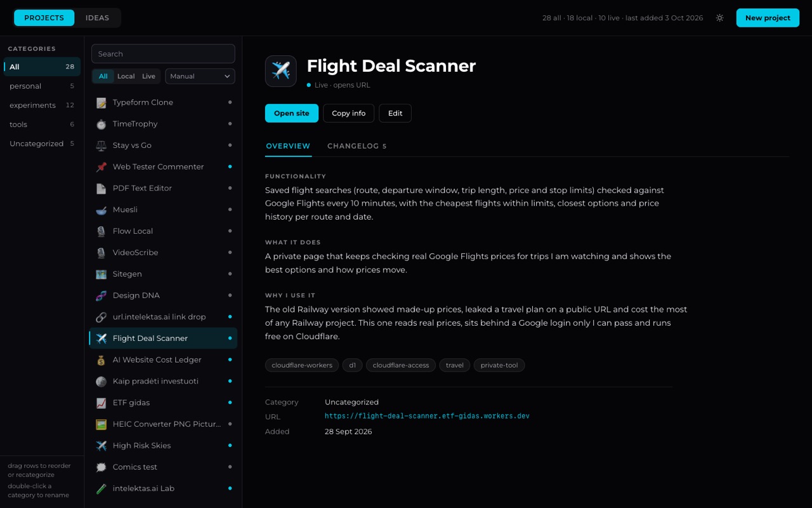Viewport: 812px width, 508px height.
Task: Click the Web Tester Commenter pin icon
Action: (101, 167)
